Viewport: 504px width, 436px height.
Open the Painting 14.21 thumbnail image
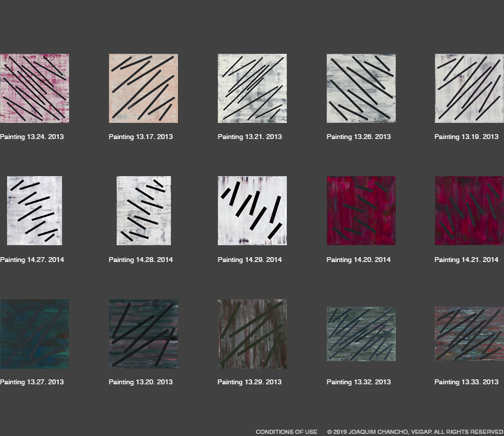[469, 210]
